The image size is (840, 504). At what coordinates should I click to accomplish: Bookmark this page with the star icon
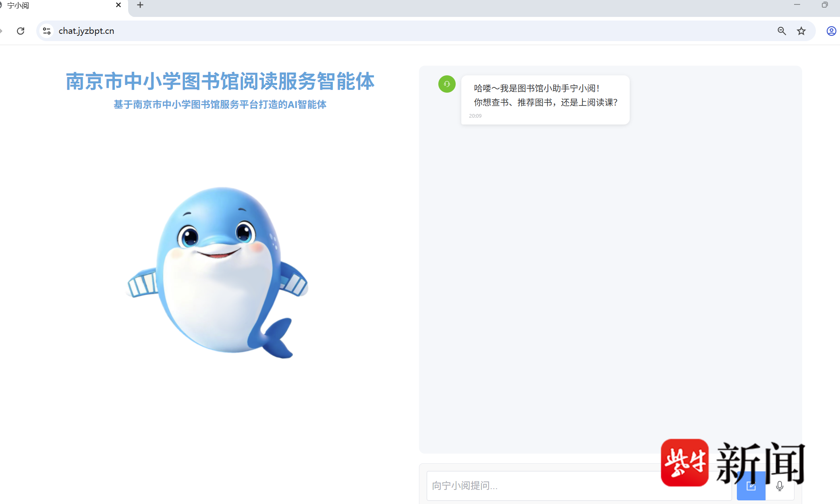(x=801, y=31)
